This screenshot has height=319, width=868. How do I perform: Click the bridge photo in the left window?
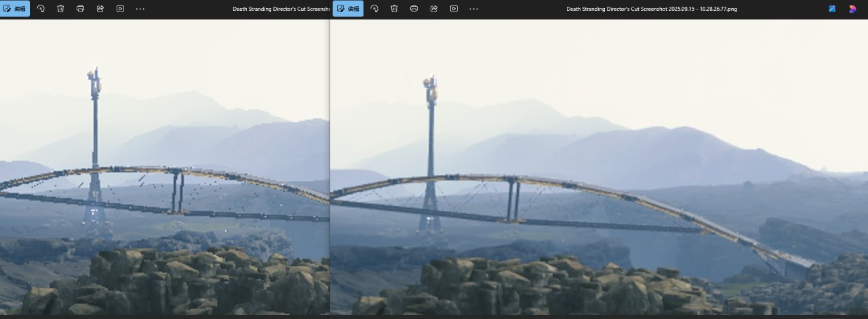point(165,166)
